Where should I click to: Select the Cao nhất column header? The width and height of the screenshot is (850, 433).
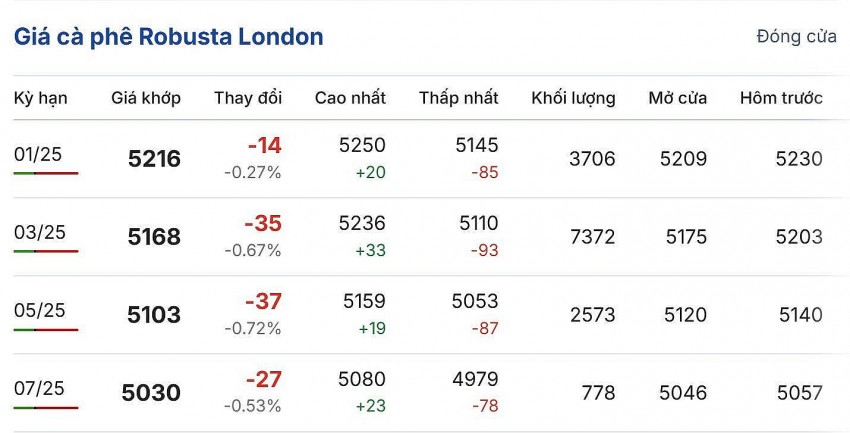coord(350,98)
